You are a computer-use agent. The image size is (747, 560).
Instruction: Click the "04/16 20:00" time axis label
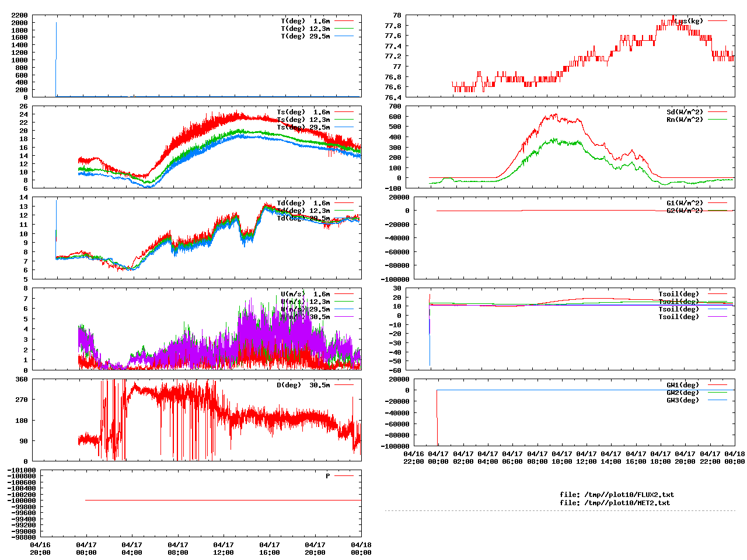pos(40,548)
